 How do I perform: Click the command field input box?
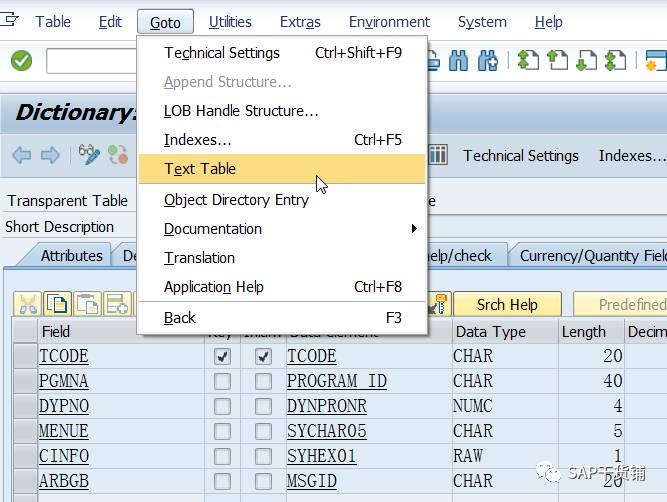coord(91,61)
